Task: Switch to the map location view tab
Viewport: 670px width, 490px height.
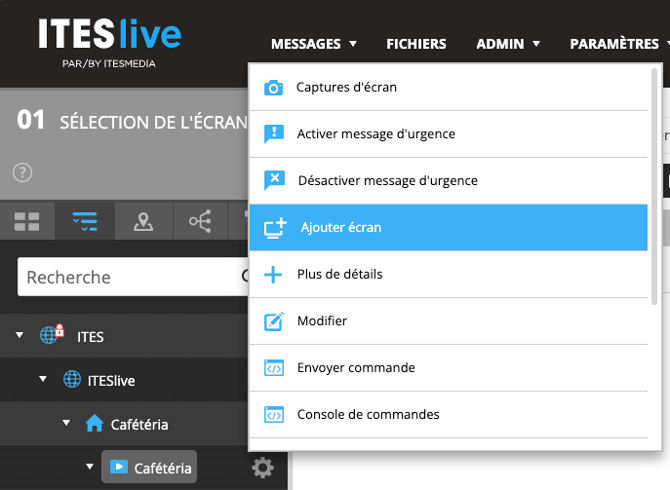Action: click(x=143, y=222)
